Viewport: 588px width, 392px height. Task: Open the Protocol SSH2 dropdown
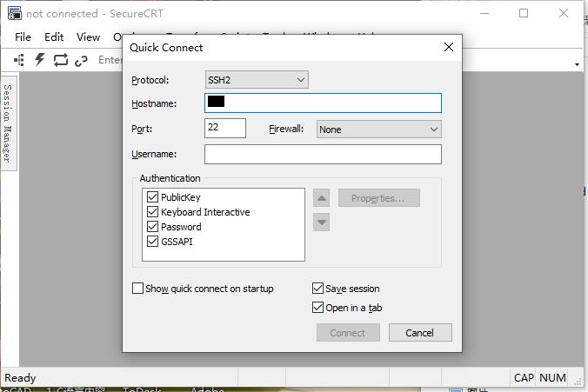click(x=257, y=80)
